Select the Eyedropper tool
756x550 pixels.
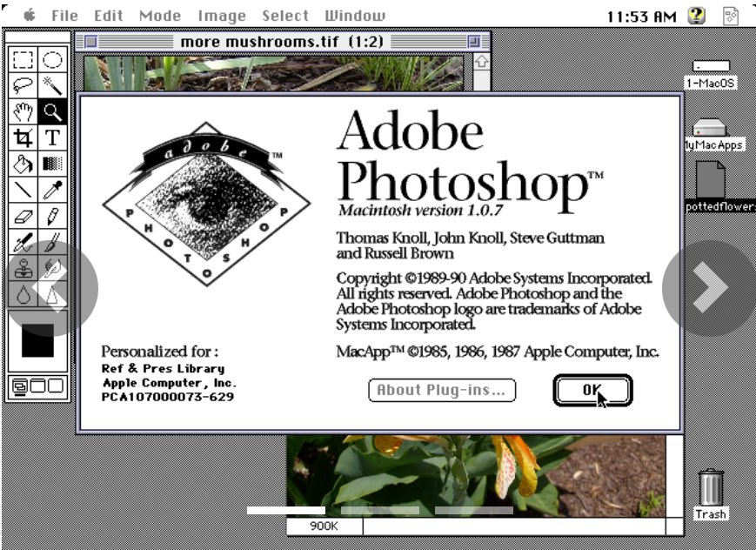[52, 190]
